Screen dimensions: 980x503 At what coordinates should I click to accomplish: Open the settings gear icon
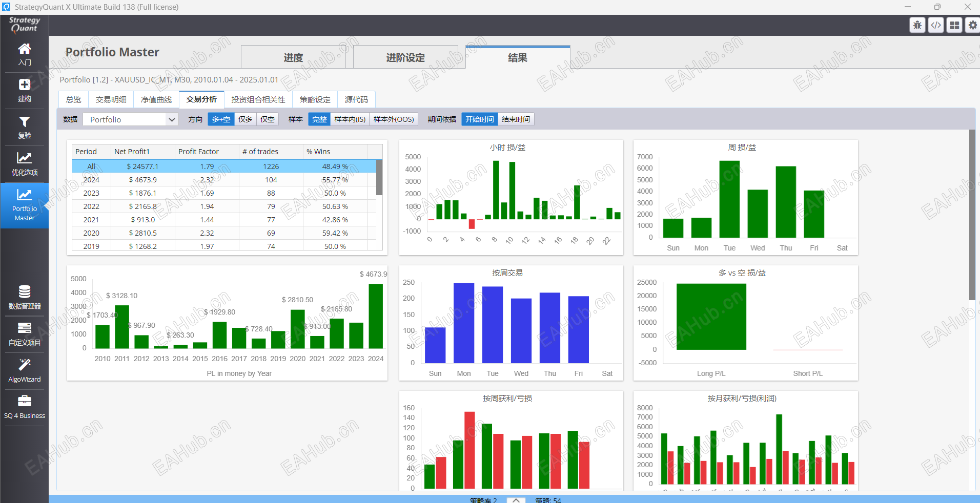click(x=972, y=25)
